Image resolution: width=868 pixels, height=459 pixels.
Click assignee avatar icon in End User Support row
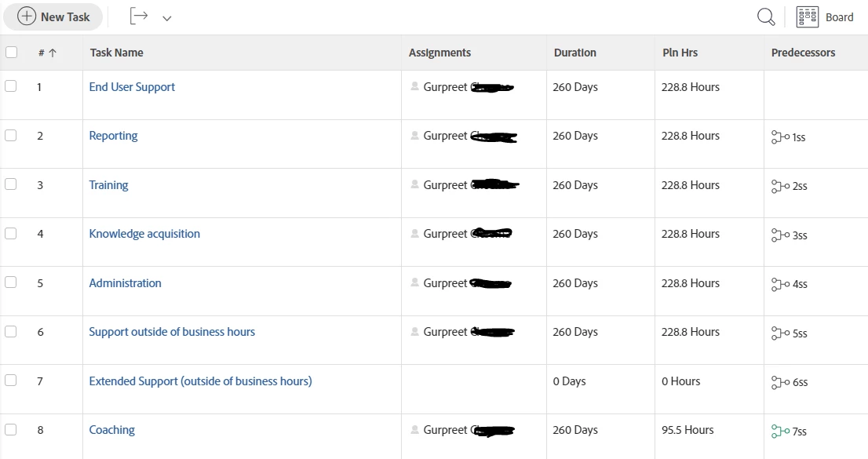(x=414, y=86)
